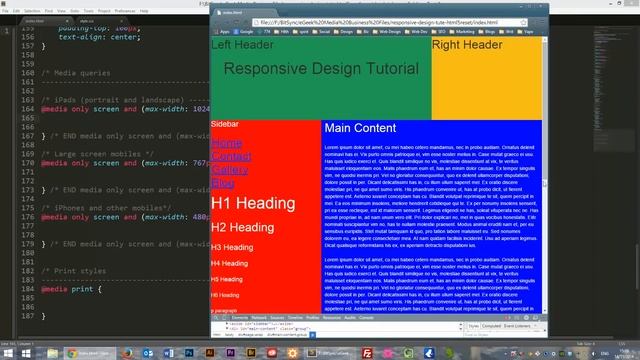
Task: Switch to the DevTools Console tab
Action: pos(366,318)
